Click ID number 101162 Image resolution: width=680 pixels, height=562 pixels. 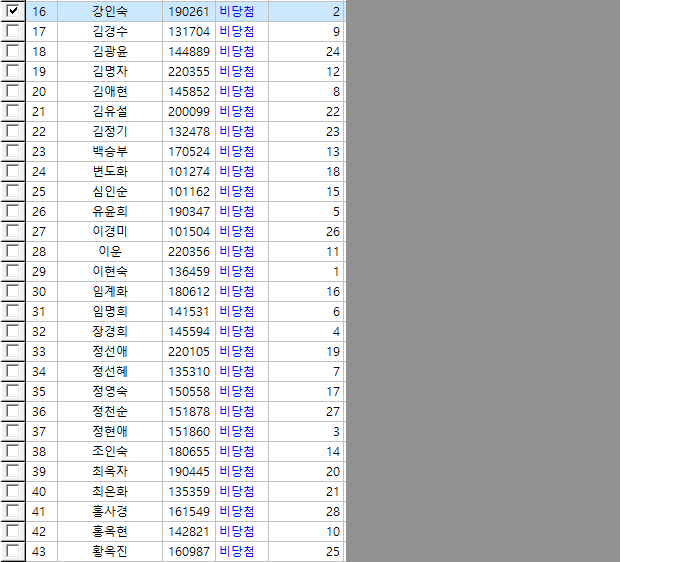pos(189,192)
